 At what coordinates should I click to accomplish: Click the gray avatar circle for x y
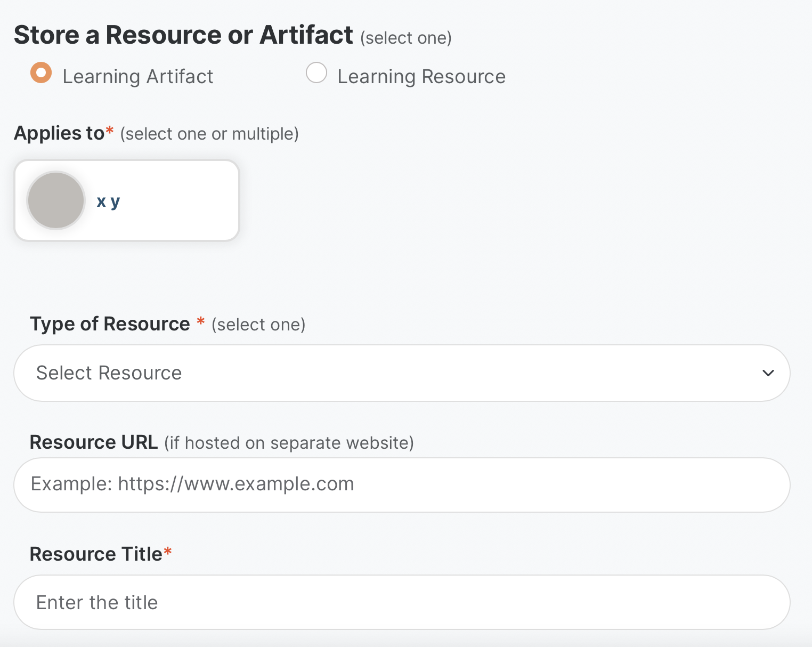coord(56,200)
